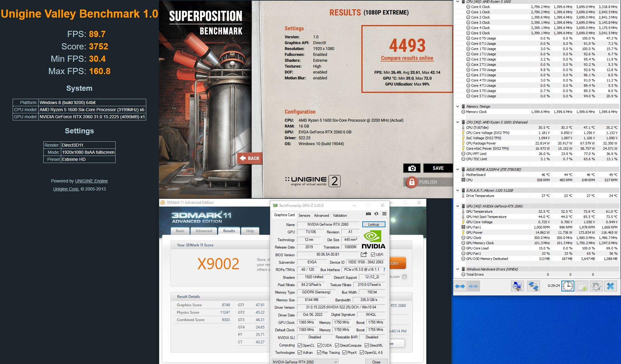Screen dimensions: 621x364
Task: Click HWiNFO collapse columns arrows button
Action: [473, 286]
